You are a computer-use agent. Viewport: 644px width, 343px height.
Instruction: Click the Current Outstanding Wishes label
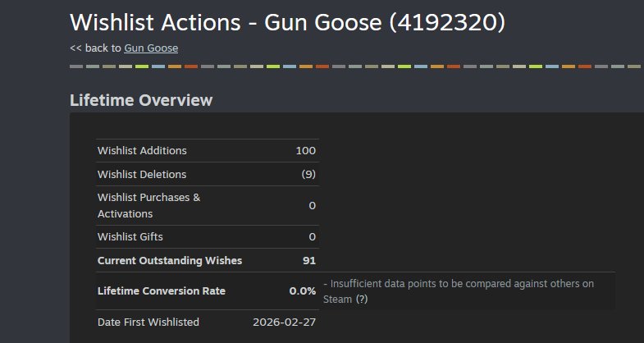(x=170, y=260)
